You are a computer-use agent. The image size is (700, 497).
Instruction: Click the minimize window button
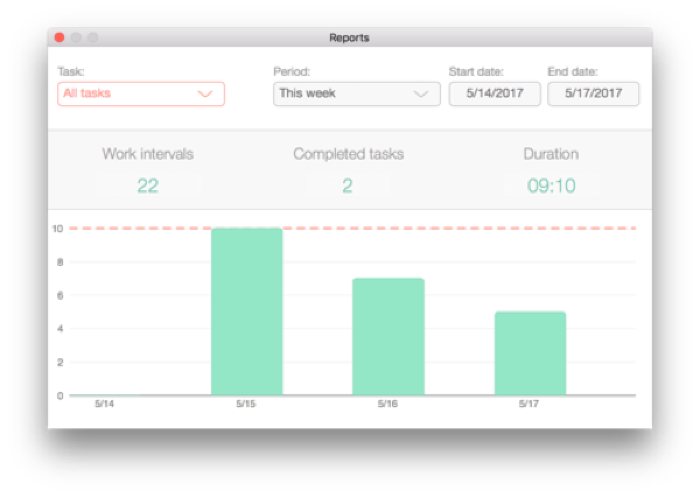pyautogui.click(x=76, y=38)
